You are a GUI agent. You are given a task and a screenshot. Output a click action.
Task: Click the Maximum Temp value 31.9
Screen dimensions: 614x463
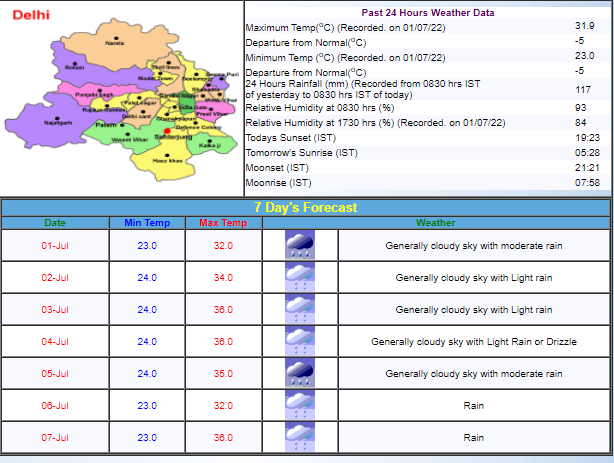tap(585, 25)
